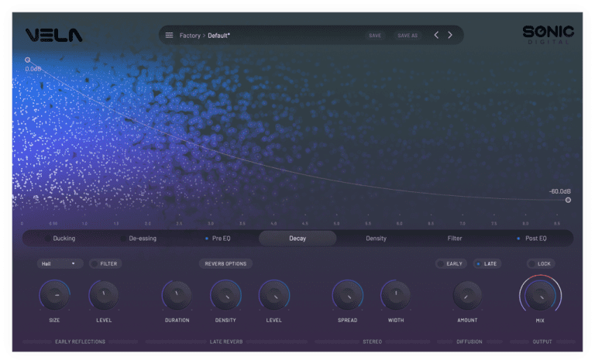The image size is (595, 364).
Task: Click the late reverb LEVEL knob
Action: click(274, 295)
